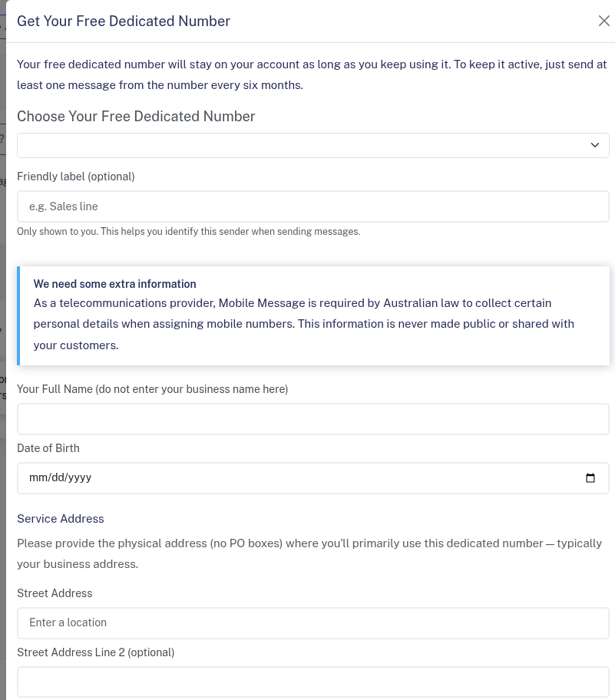Click the 'Get Your Free Dedicated Number' title
The image size is (615, 700).
(124, 21)
